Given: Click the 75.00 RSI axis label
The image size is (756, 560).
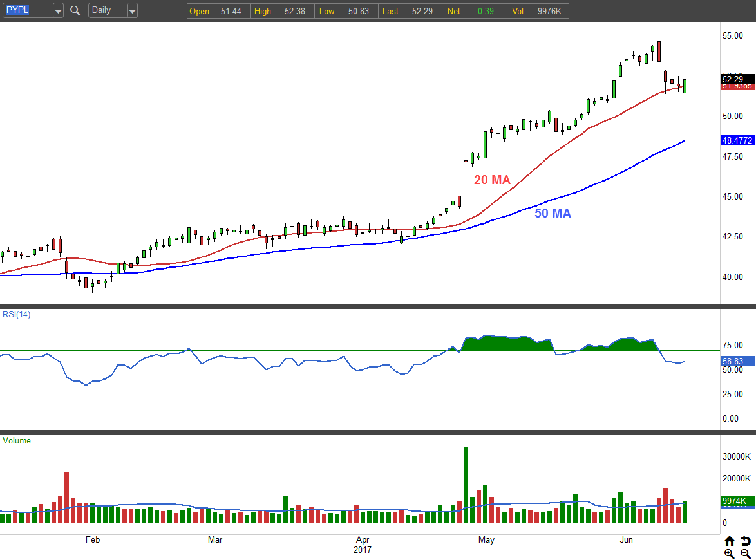Looking at the screenshot, I should tap(732, 345).
